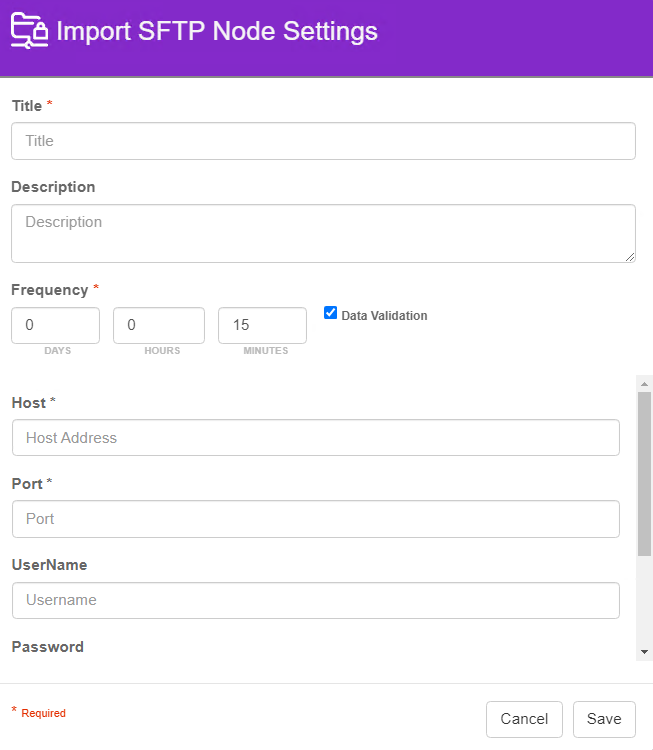This screenshot has height=750, width=653.
Task: Toggle the Data Validation checkbox
Action: click(330, 313)
